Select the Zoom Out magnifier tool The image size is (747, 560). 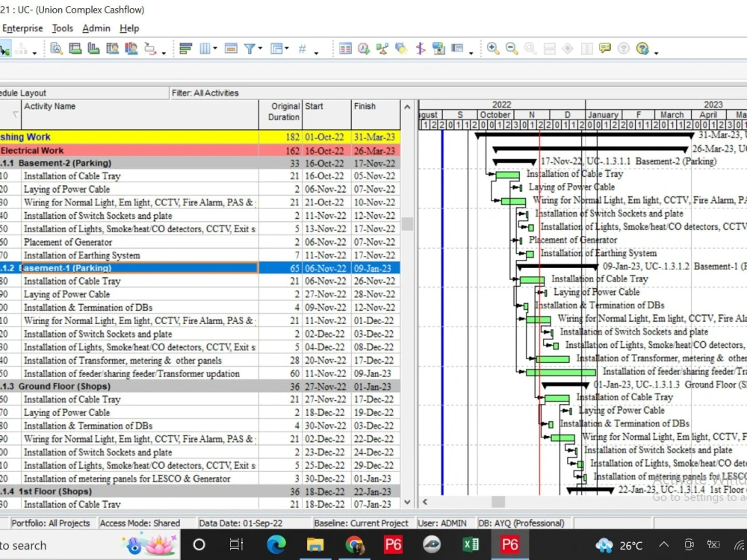tap(510, 48)
